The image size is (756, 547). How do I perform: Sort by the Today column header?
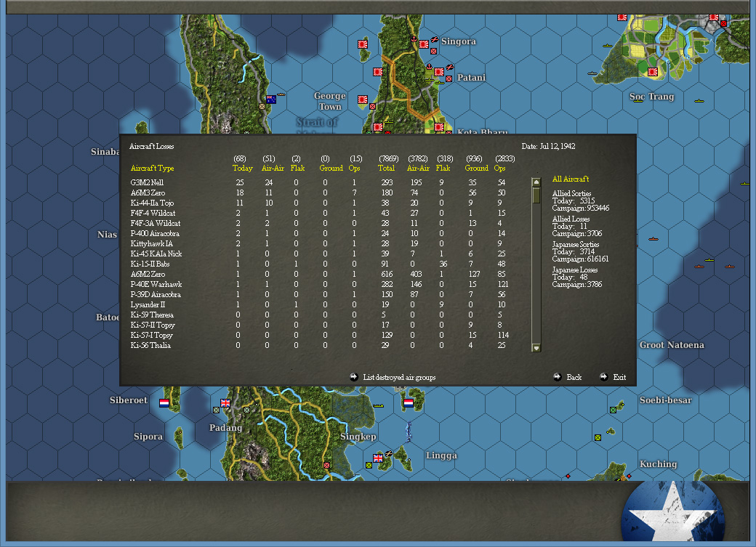click(242, 169)
